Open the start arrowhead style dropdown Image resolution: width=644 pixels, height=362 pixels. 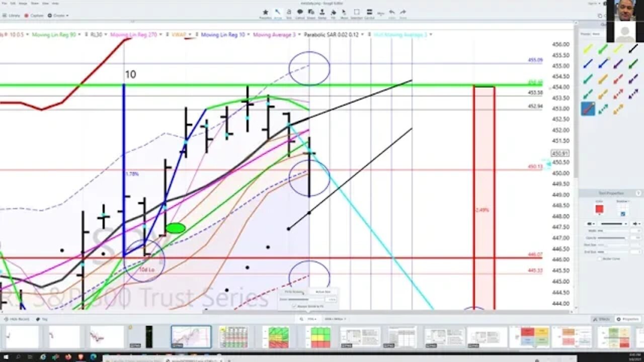point(590,223)
